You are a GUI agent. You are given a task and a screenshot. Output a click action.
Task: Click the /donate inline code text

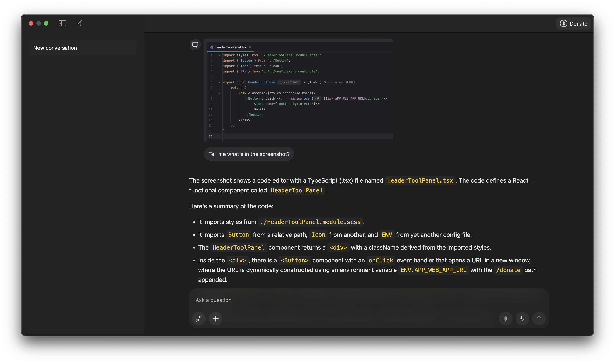(x=508, y=270)
